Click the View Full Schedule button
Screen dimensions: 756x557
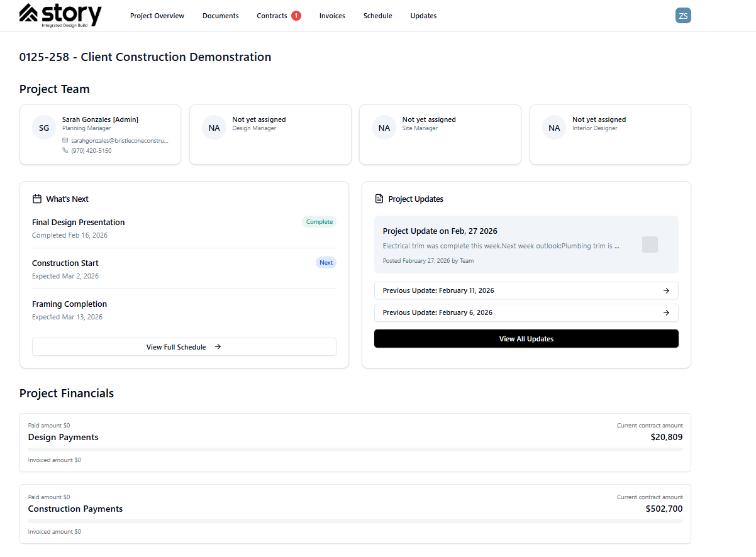[x=184, y=347]
